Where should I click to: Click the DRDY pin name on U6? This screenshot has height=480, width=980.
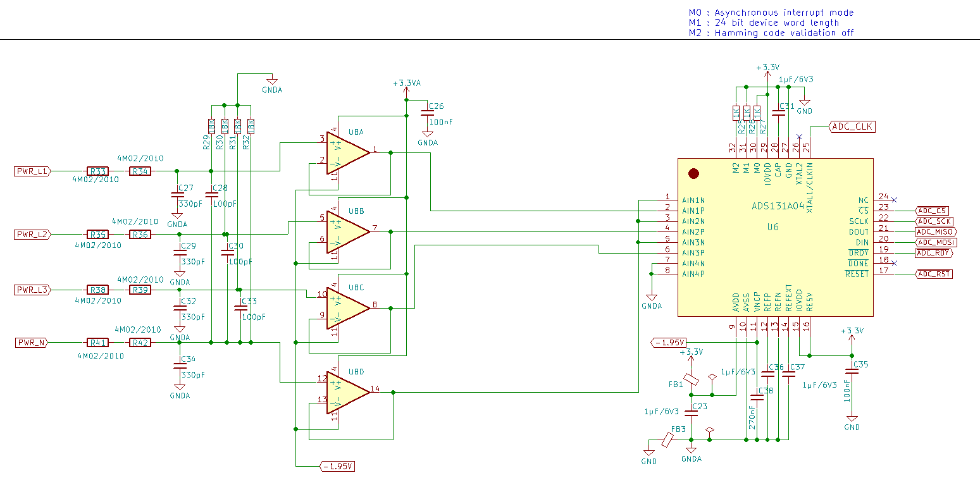(x=858, y=253)
